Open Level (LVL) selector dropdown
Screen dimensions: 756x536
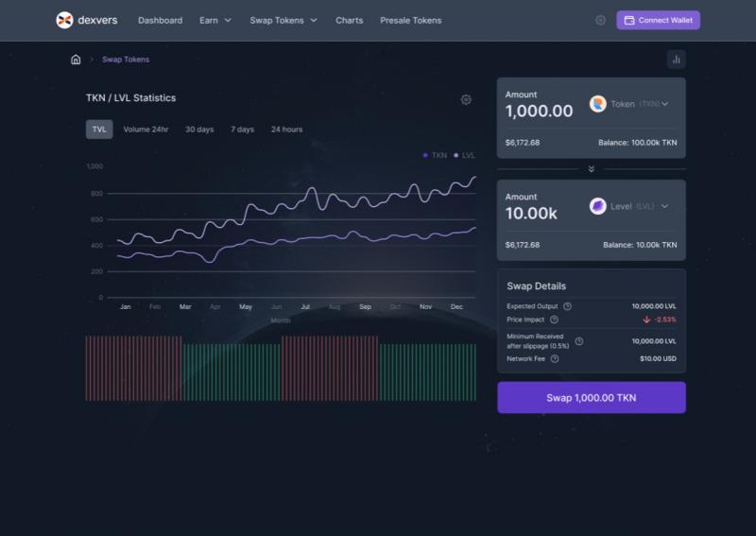point(629,206)
